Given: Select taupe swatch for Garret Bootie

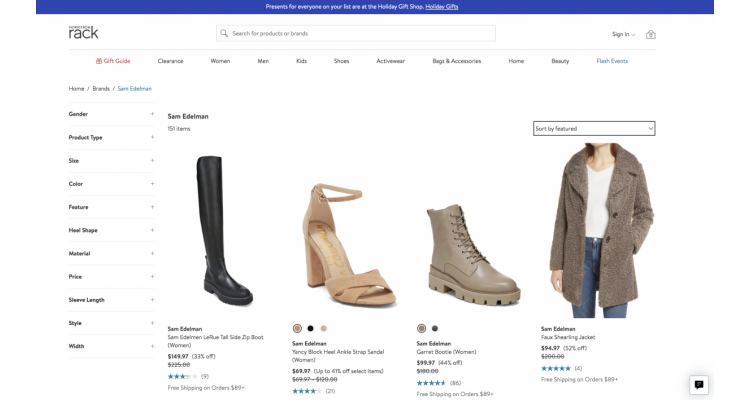Looking at the screenshot, I should 421,328.
